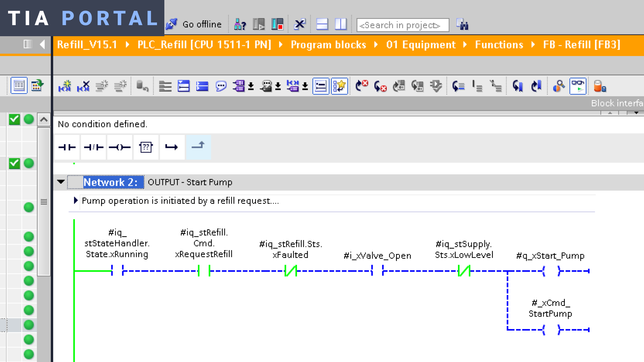644x362 pixels.
Task: Click the Search in project field
Action: [x=403, y=25]
